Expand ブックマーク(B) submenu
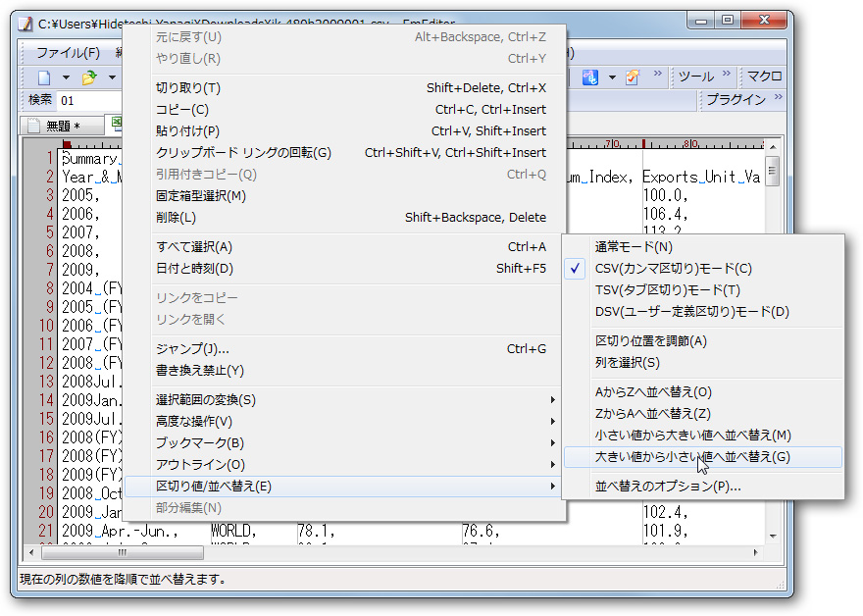Image resolution: width=863 pixels, height=616 pixels. (344, 443)
